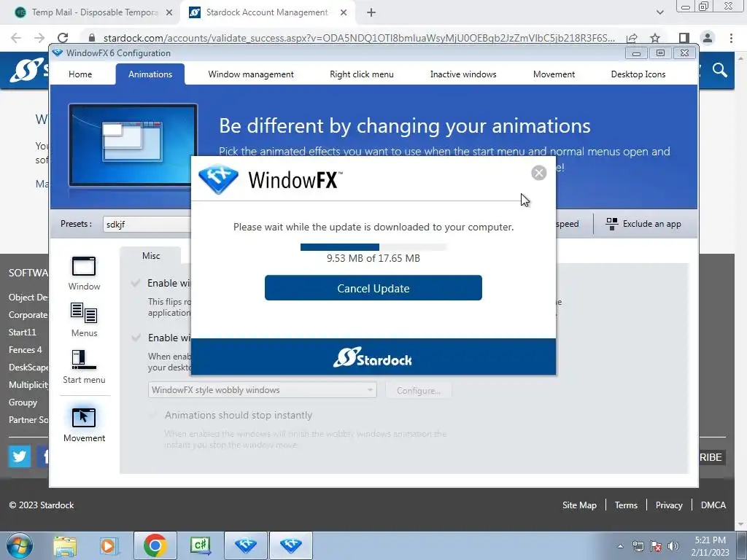Select the Window animation category icon
The width and height of the screenshot is (747, 560).
[x=84, y=273]
